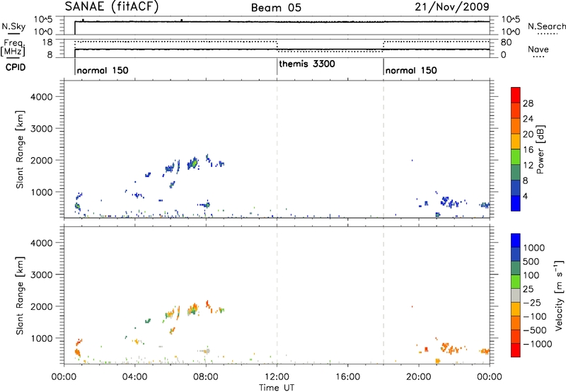Image resolution: width=566 pixels, height=392 pixels.
Task: Click the Freq. [MHz] axis label
Action: pos(13,47)
